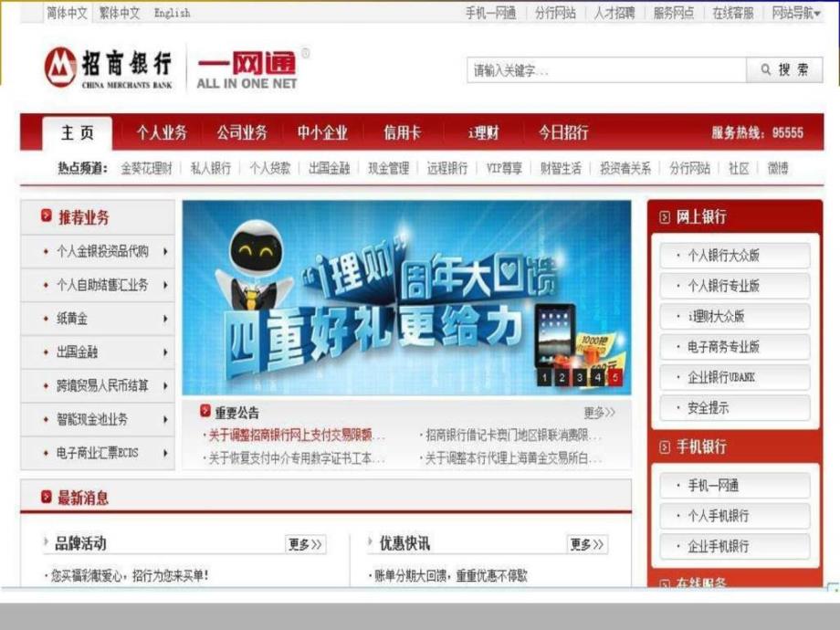
Task: Expand 出国金融 sidebar submenu arrow
Action: tap(165, 352)
